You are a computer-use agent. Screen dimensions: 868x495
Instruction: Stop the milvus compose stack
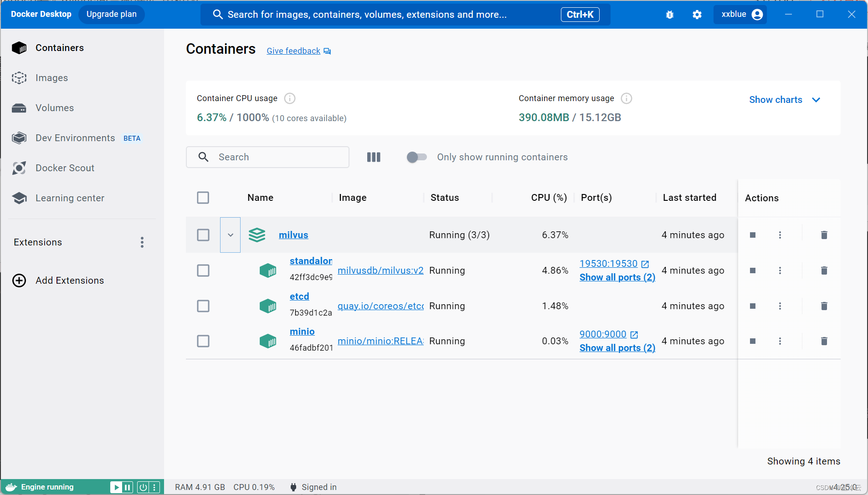pos(753,235)
